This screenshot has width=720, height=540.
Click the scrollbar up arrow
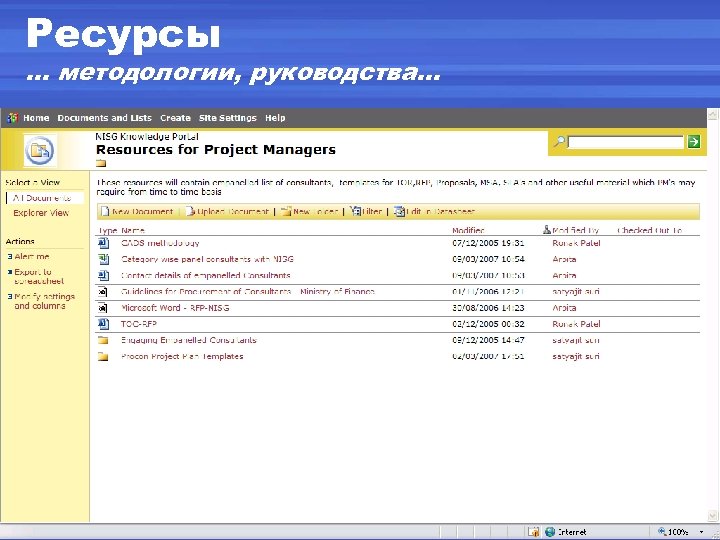point(713,114)
